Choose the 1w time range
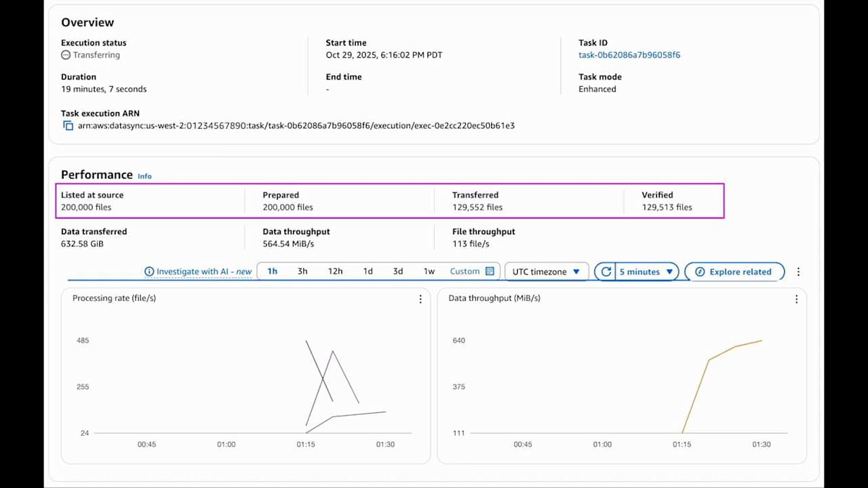Viewport: 868px width, 488px height. (x=429, y=272)
